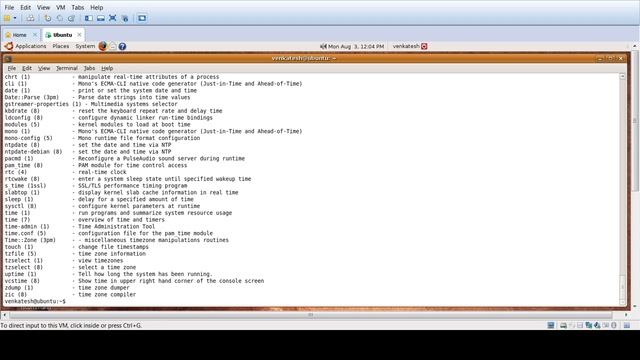Open the VMware View menu
The width and height of the screenshot is (640, 360).
[43, 7]
